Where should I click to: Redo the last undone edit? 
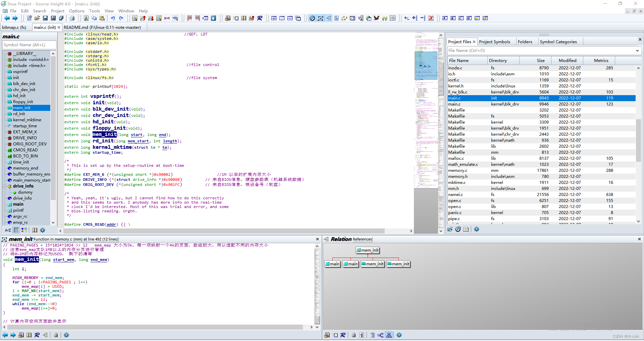pyautogui.click(x=121, y=18)
